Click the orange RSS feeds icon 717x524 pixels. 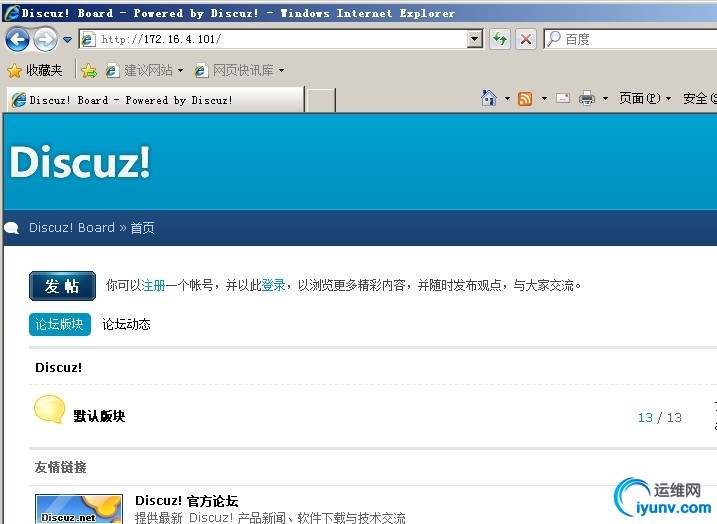pos(525,98)
